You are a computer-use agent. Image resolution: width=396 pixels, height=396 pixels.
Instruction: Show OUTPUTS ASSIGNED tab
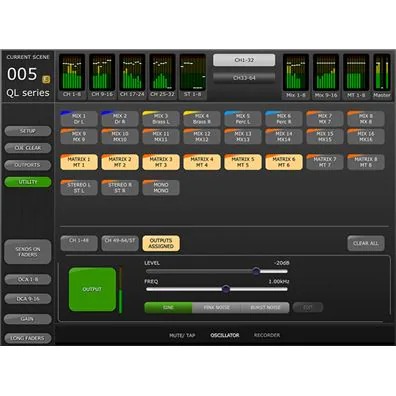tap(161, 243)
